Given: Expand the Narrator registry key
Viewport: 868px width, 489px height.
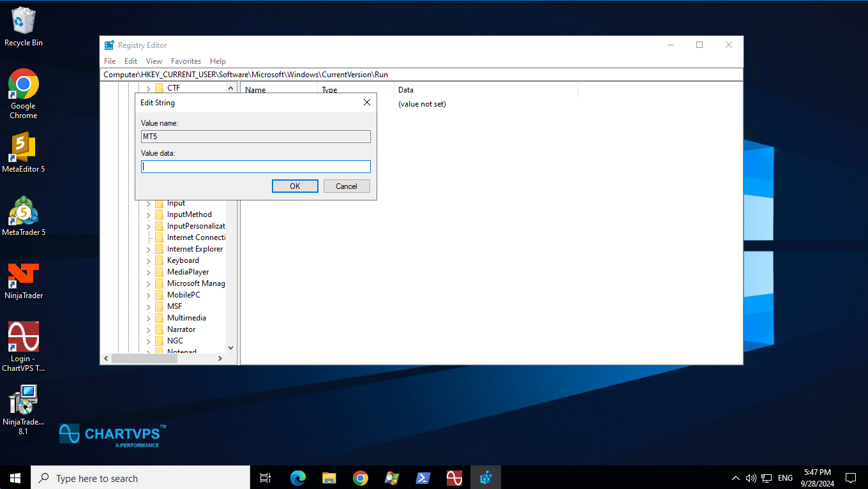Looking at the screenshot, I should point(148,329).
